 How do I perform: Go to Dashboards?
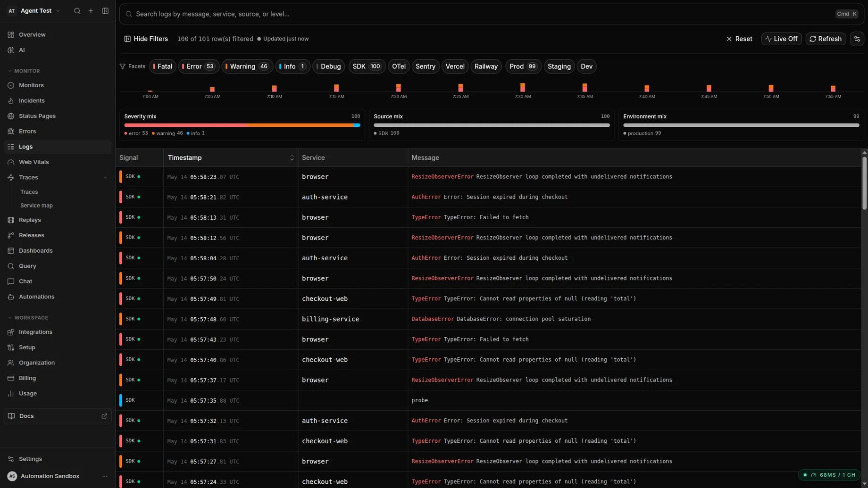pos(58,251)
